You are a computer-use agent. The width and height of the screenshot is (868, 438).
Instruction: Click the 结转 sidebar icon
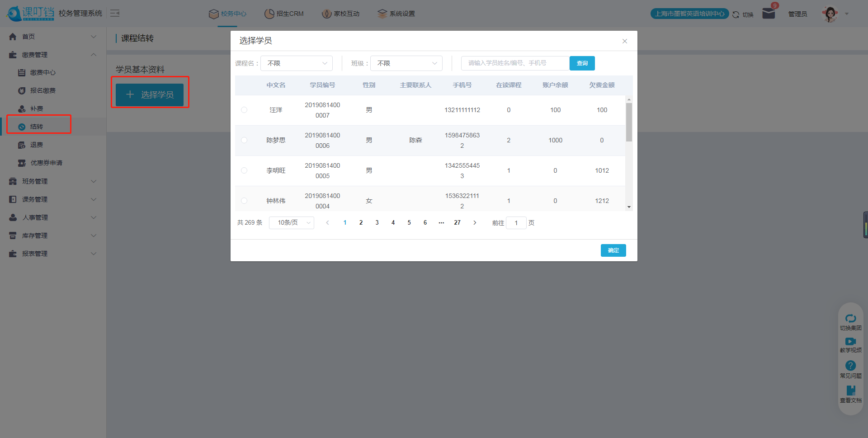pos(22,127)
